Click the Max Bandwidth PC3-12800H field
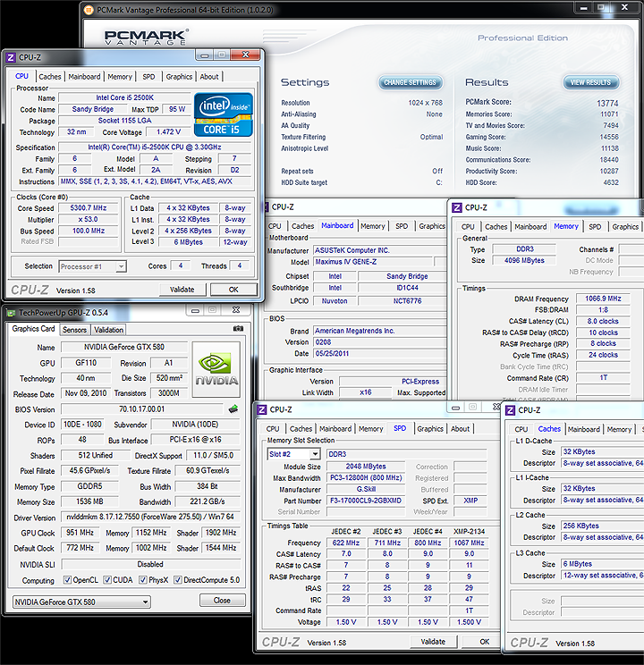644x665 pixels. (366, 478)
